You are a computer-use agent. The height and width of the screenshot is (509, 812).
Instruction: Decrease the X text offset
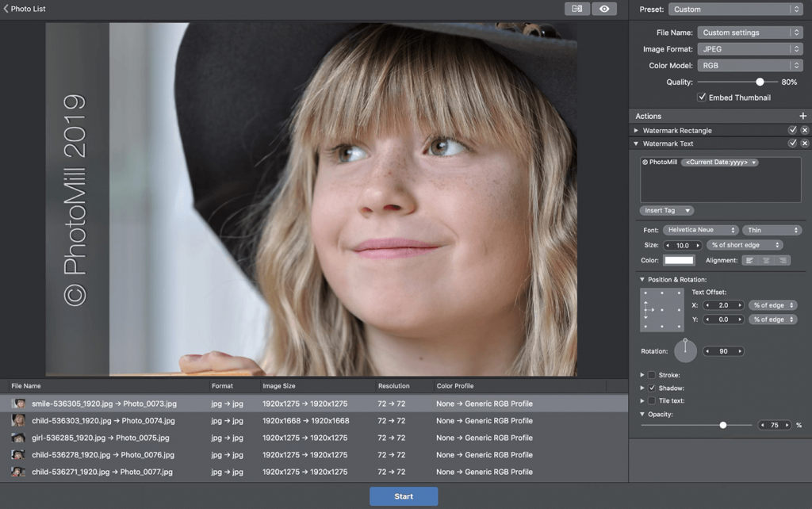pos(707,305)
